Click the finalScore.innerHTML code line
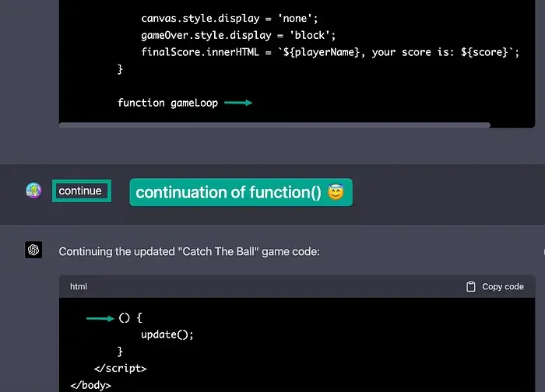The image size is (545, 392). (330, 52)
